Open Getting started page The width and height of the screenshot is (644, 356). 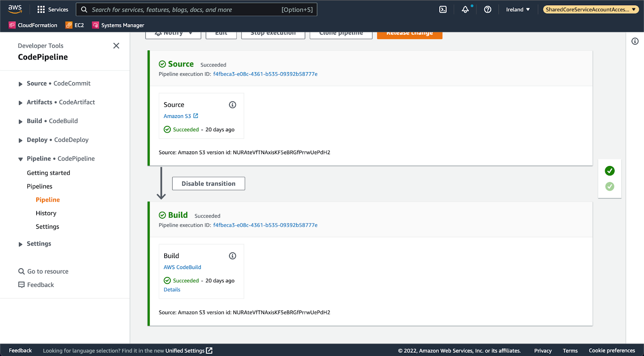[48, 173]
